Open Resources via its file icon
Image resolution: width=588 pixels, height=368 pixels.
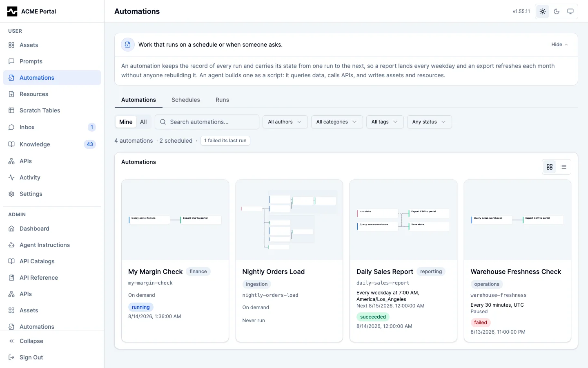pos(11,94)
